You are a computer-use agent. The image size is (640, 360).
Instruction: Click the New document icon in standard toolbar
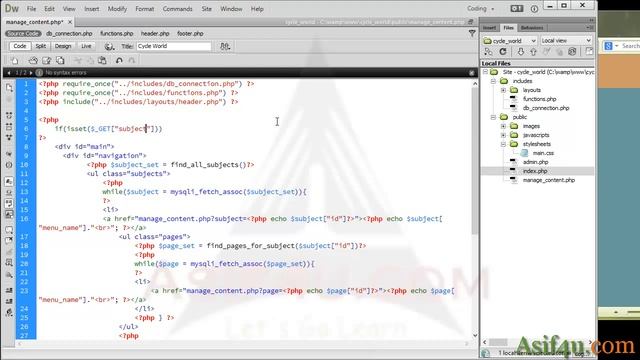pyautogui.click(x=15, y=60)
